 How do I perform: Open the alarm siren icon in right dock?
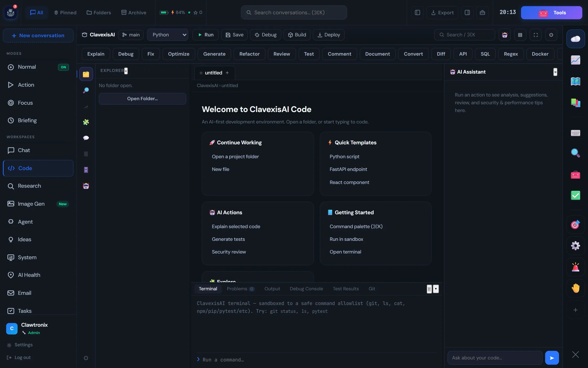pos(575,267)
